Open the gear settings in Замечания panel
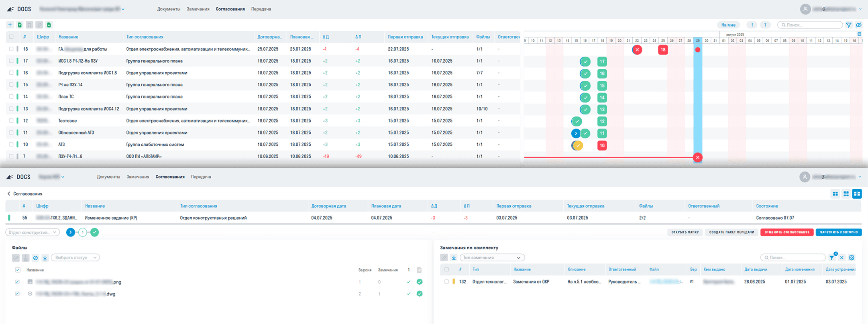The image size is (868, 324). [x=852, y=258]
